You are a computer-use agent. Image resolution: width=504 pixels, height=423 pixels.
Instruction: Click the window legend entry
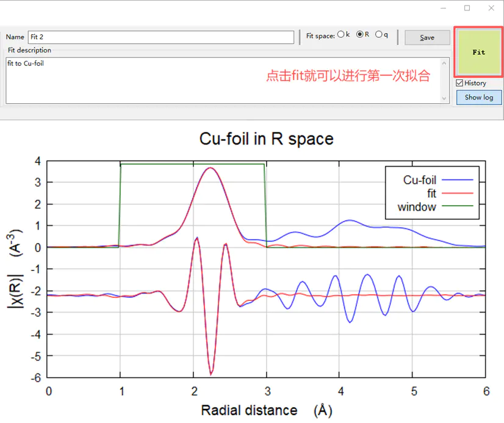[x=435, y=207]
